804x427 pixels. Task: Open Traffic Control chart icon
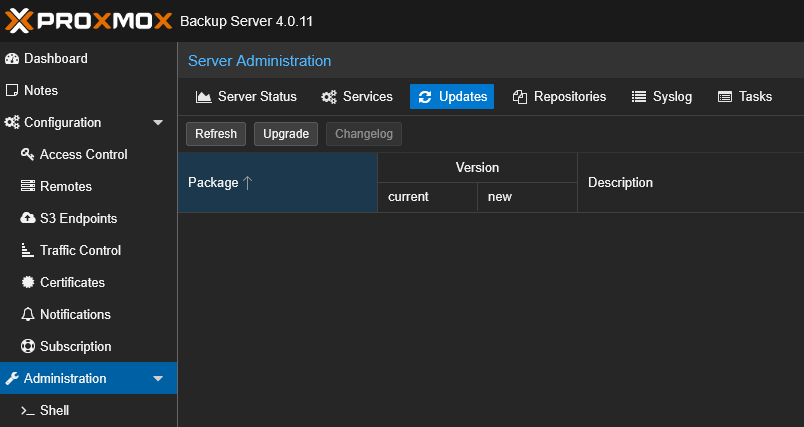tap(29, 251)
